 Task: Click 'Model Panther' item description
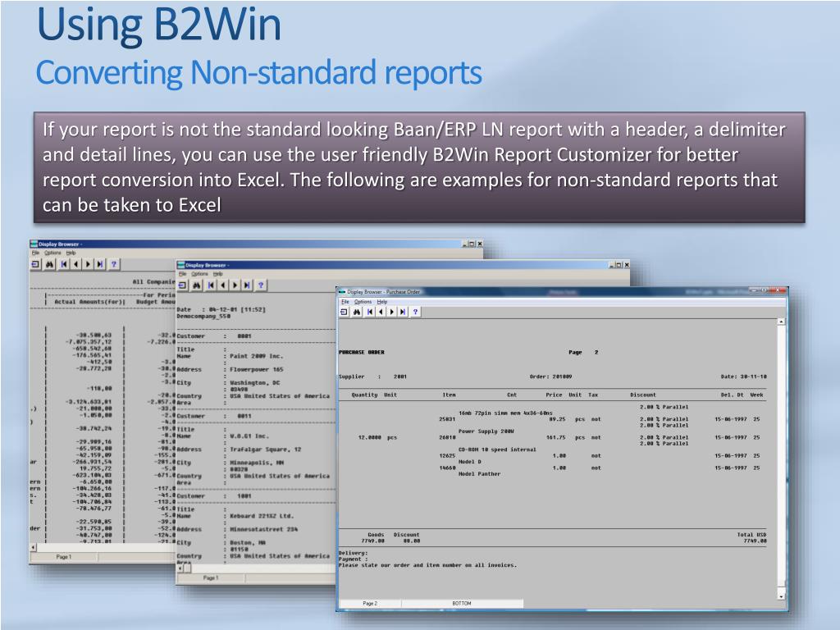tap(479, 474)
